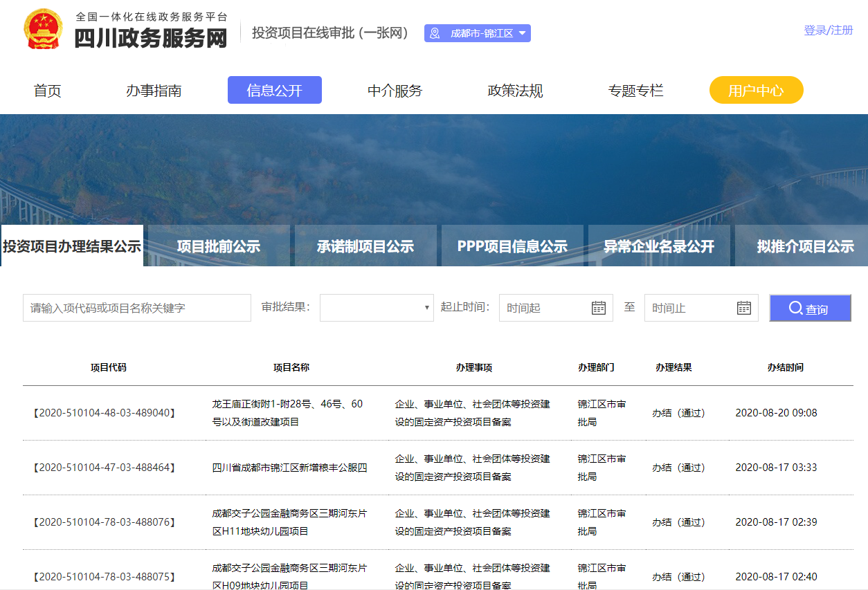Open the 审批结果 dropdown list
Image resolution: width=868 pixels, height=590 pixels.
click(x=376, y=308)
